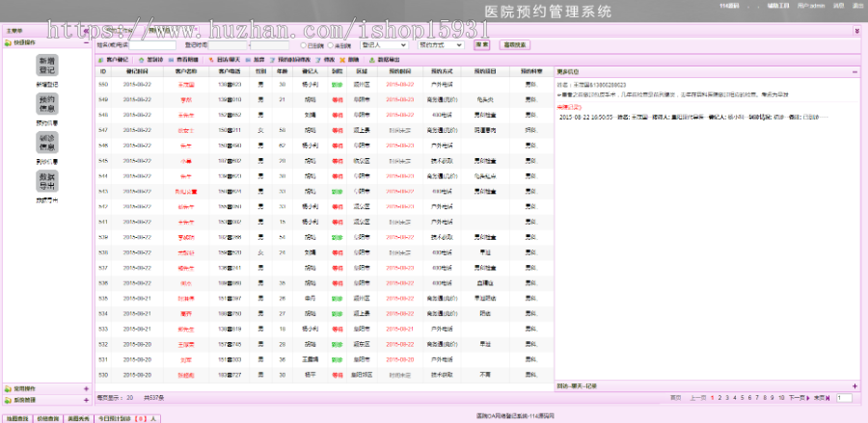Image resolution: width=868 pixels, height=423 pixels.
Task: Open the 今日预计到诊 bottom tab
Action: [x=128, y=418]
